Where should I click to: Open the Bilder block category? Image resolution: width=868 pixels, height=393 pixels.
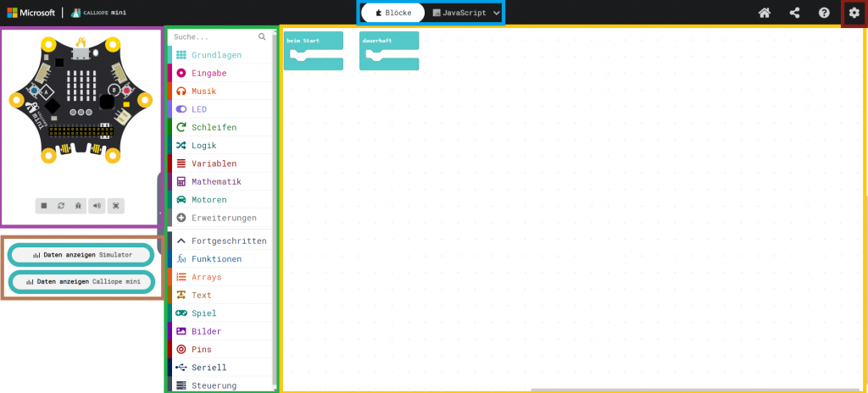tap(220, 331)
